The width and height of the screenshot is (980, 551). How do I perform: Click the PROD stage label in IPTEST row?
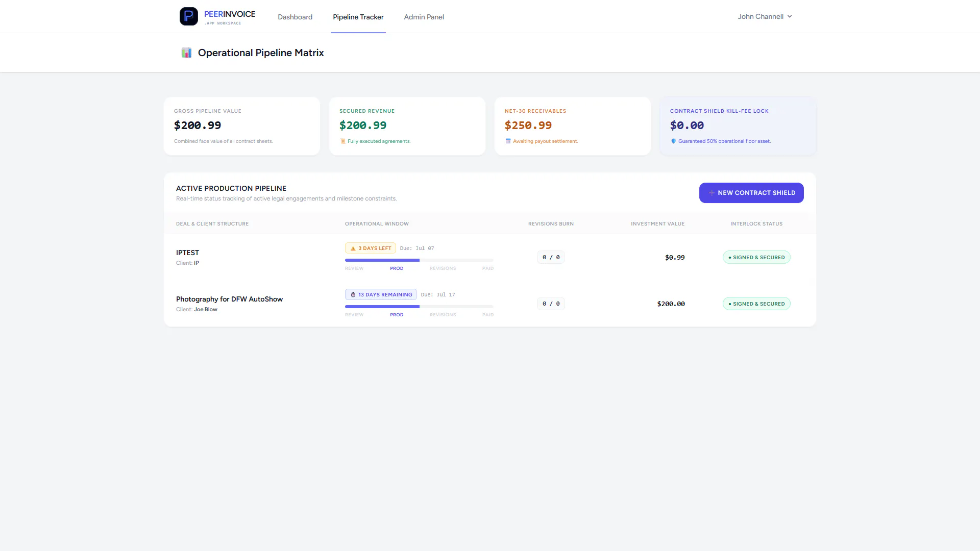[397, 268]
